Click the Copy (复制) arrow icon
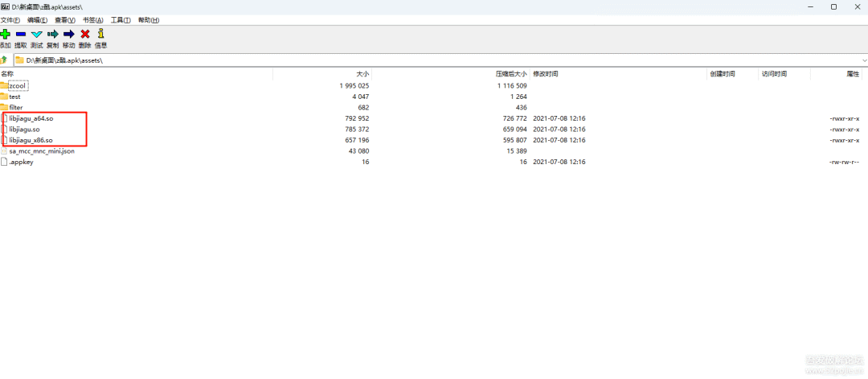 [52, 35]
